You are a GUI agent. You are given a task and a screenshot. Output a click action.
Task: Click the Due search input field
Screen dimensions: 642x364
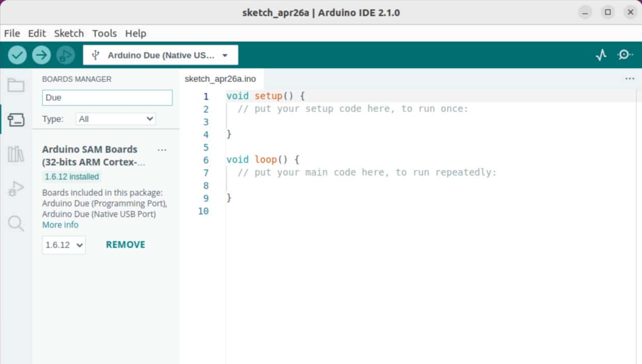click(x=107, y=97)
